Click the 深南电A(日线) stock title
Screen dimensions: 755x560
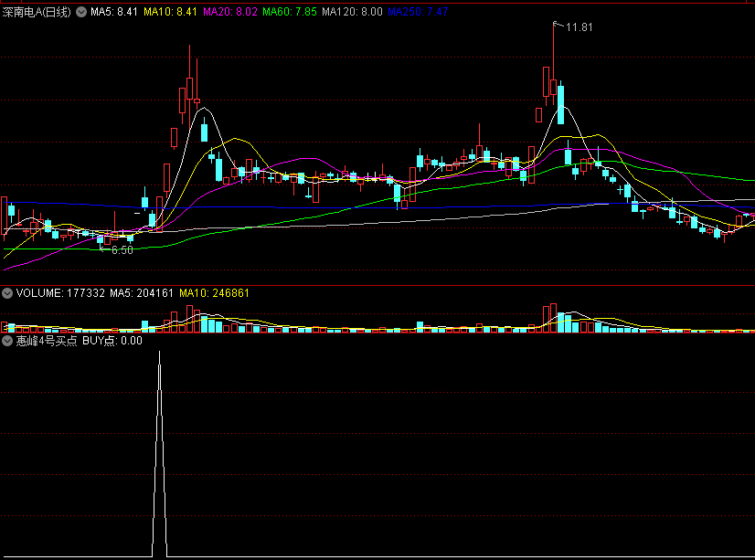37,12
